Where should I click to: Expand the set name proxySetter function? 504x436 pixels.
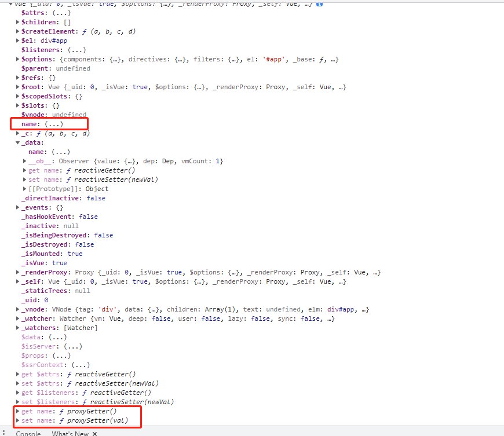click(18, 420)
